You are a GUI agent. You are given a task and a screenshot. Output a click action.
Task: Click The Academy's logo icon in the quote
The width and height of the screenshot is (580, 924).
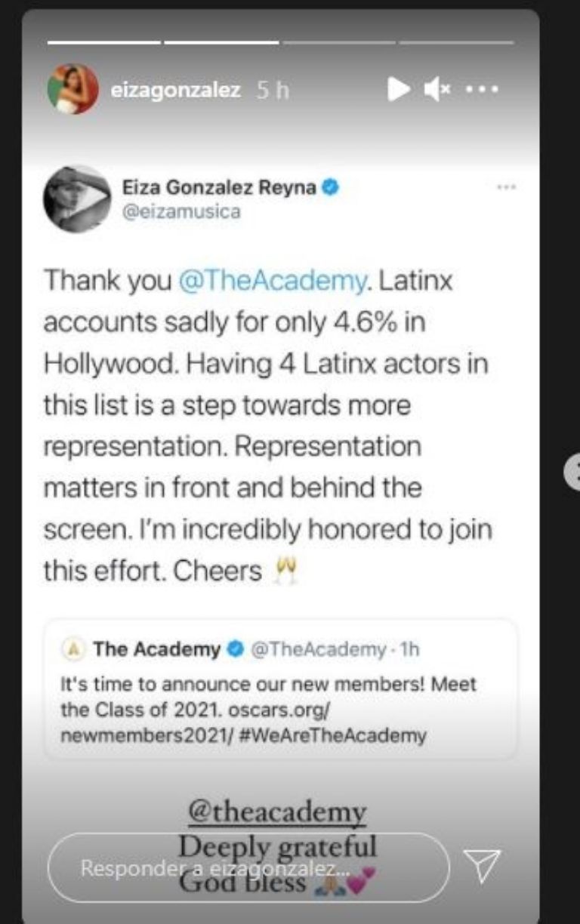pos(73,648)
